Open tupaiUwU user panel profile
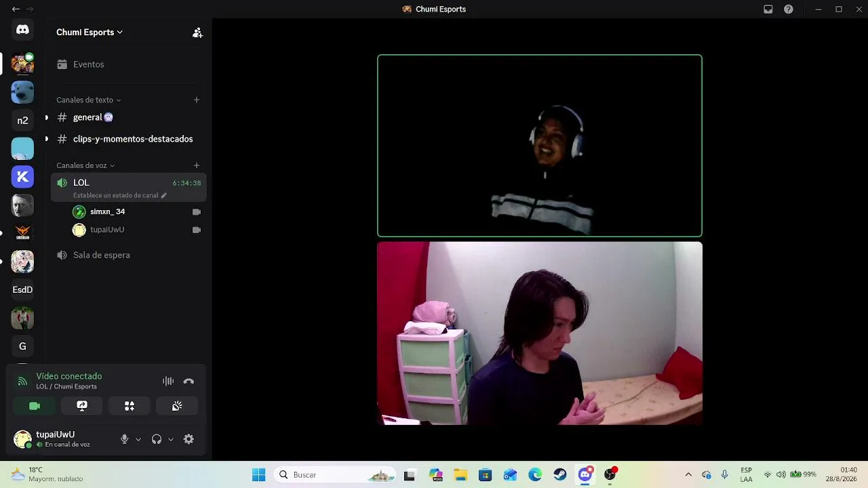 (62, 439)
